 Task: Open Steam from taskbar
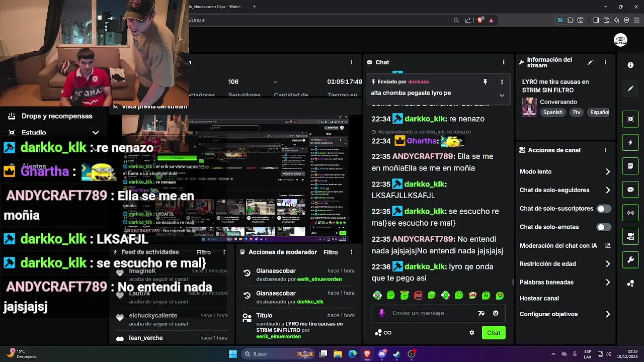pyautogui.click(x=396, y=354)
